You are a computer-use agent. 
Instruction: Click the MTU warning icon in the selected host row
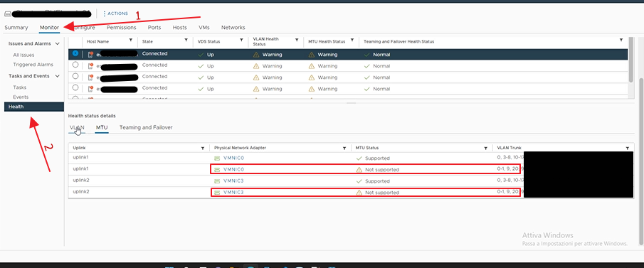point(311,55)
